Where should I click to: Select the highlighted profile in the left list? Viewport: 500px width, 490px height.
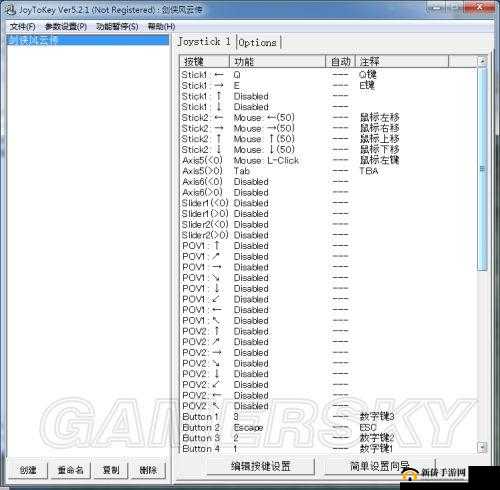point(88,41)
